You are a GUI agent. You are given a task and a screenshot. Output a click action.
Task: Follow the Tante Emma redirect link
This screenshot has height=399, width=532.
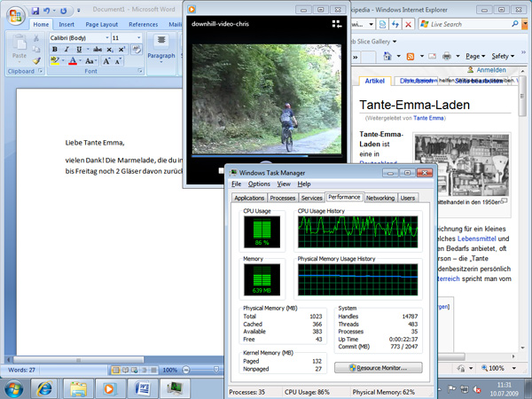pyautogui.click(x=428, y=118)
